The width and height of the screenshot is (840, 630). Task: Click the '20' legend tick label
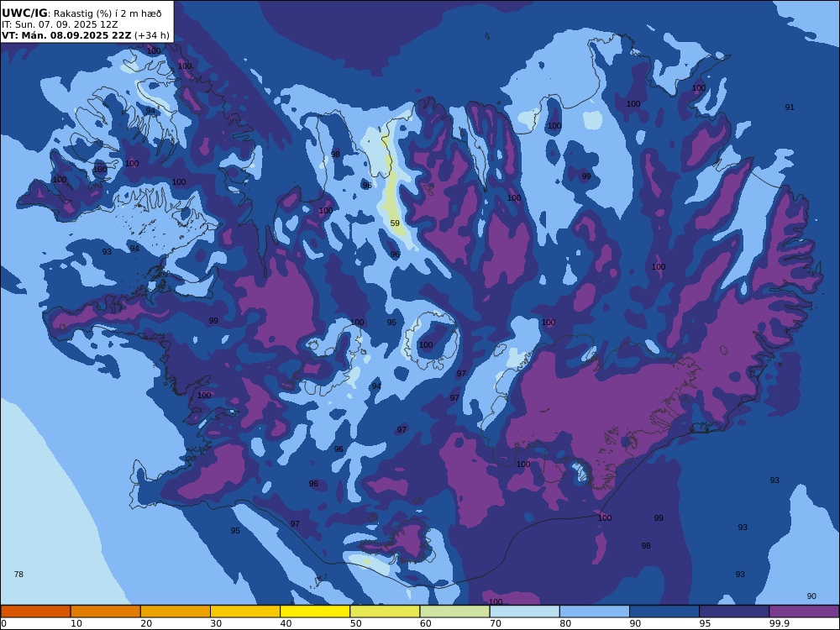point(146,623)
